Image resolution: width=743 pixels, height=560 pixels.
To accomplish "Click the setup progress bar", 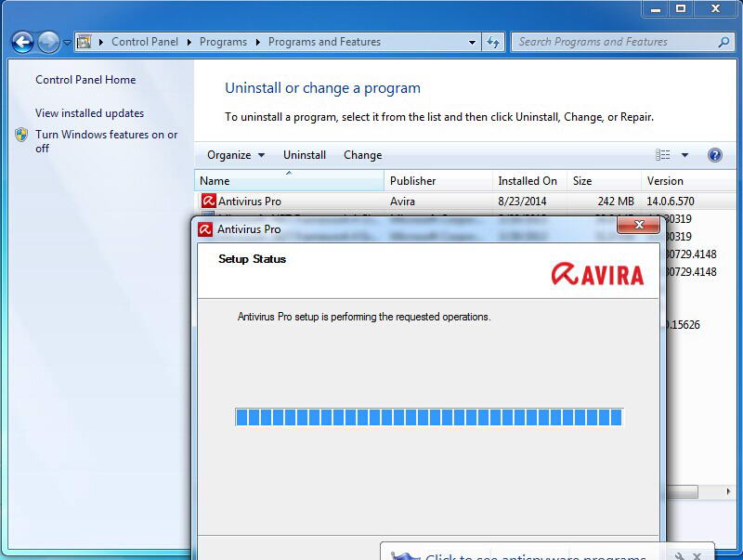I will 429,417.
